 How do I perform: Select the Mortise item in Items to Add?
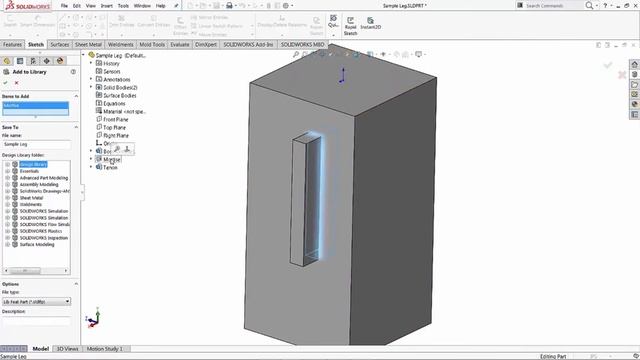pyautogui.click(x=36, y=106)
